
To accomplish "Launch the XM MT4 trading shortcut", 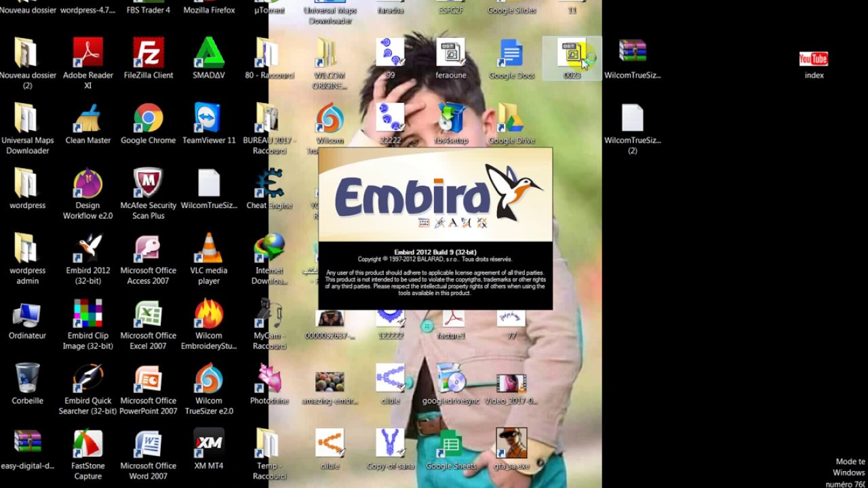I will (x=209, y=449).
